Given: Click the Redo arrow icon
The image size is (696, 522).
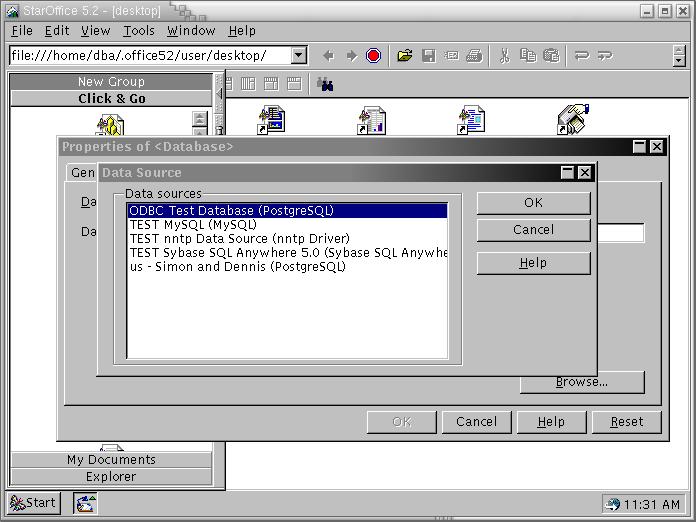Looking at the screenshot, I should click(605, 56).
